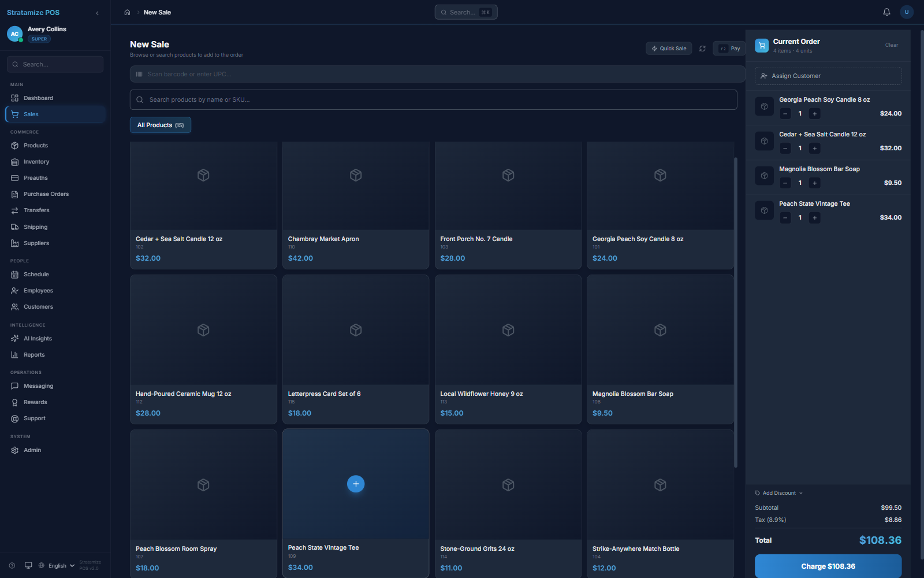924x578 pixels.
Task: Click the Quick Sale button
Action: point(669,49)
